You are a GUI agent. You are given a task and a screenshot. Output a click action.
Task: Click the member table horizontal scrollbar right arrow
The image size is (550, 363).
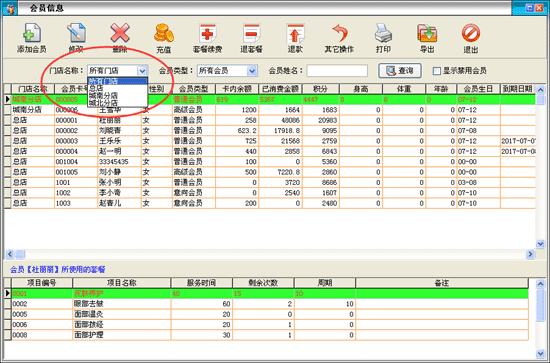pyautogui.click(x=530, y=254)
